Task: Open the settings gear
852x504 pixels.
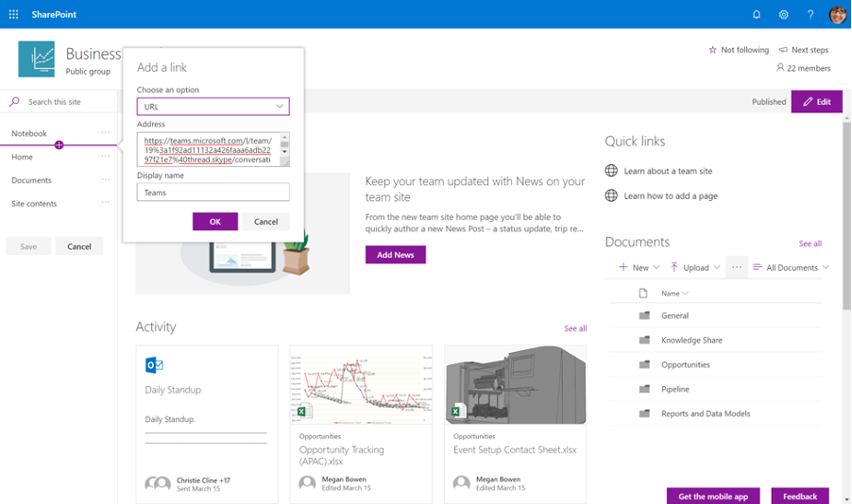Action: click(784, 15)
